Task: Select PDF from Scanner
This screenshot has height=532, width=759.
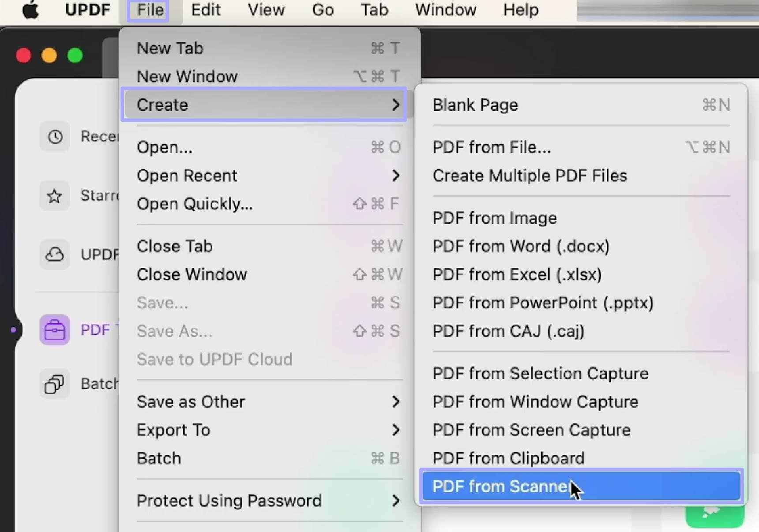Action: tap(501, 486)
